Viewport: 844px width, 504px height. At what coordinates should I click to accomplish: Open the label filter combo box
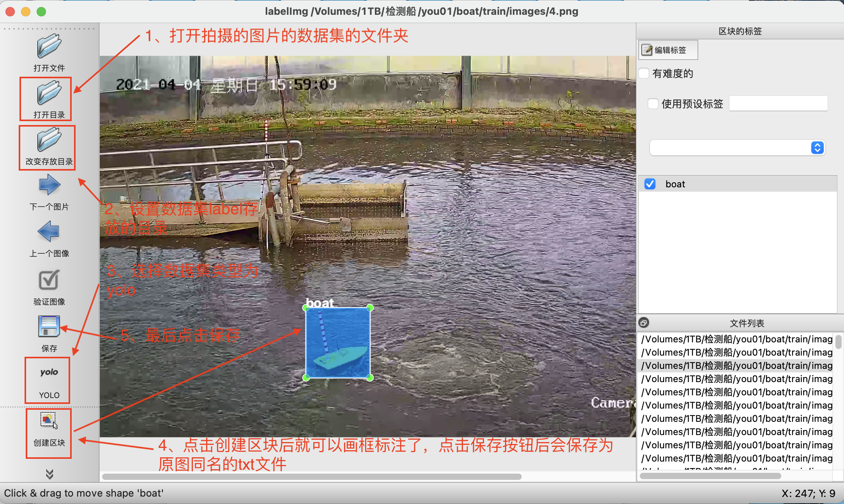tap(737, 148)
